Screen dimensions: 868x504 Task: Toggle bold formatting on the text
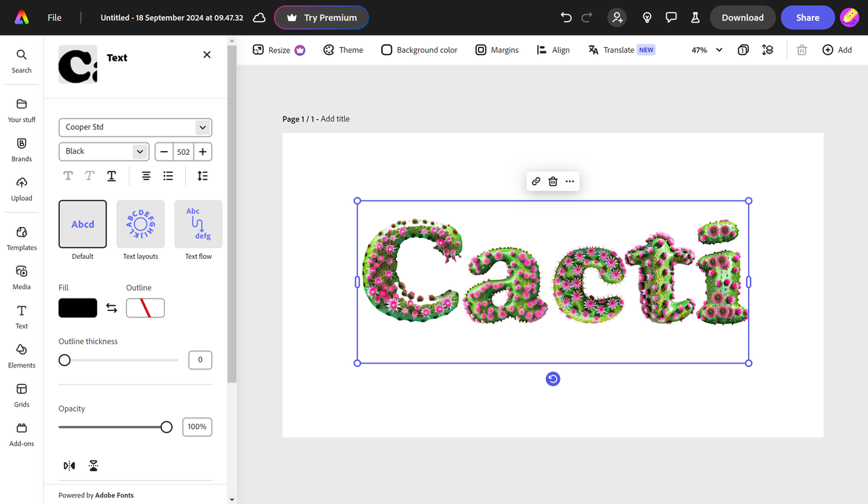point(68,176)
